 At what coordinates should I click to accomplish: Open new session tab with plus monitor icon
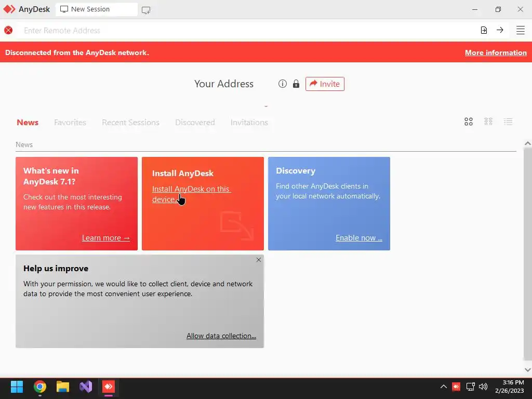[x=146, y=10]
